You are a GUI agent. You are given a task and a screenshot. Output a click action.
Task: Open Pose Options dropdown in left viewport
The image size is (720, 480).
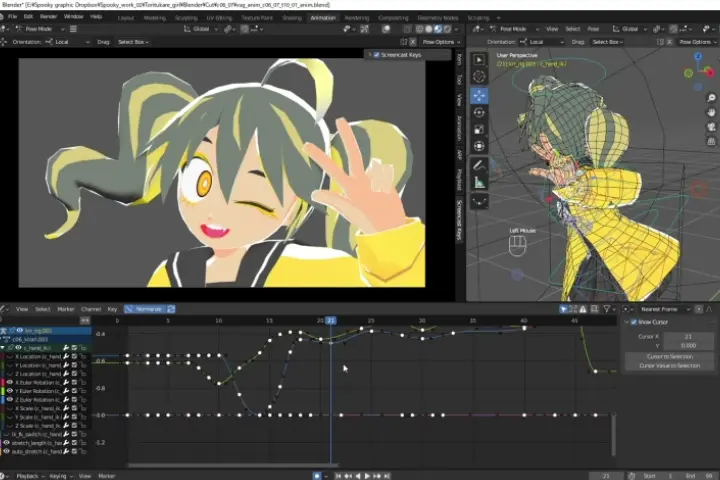[x=441, y=42]
